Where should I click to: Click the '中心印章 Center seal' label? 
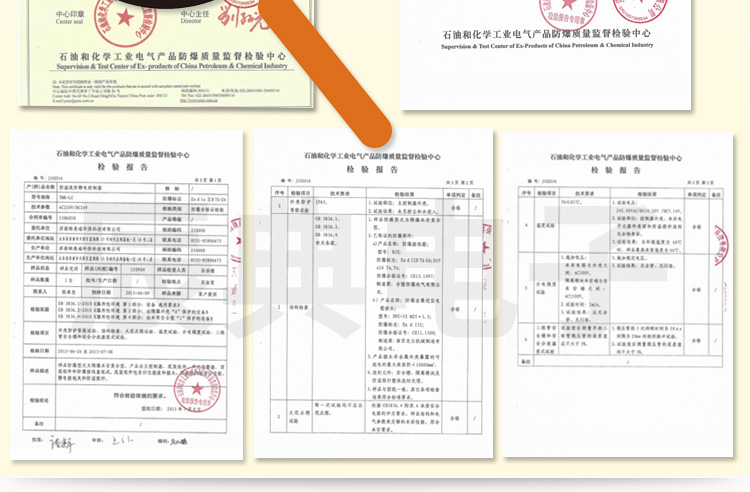pyautogui.click(x=70, y=18)
